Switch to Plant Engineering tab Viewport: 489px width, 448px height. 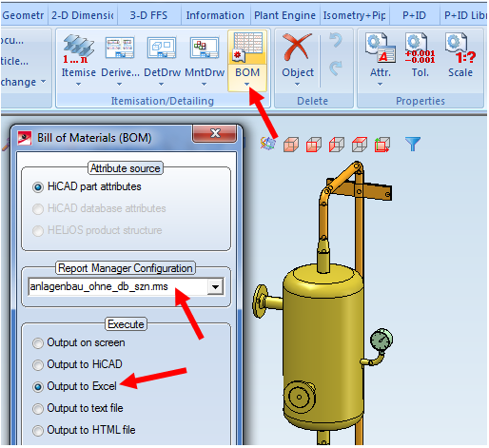coord(284,15)
